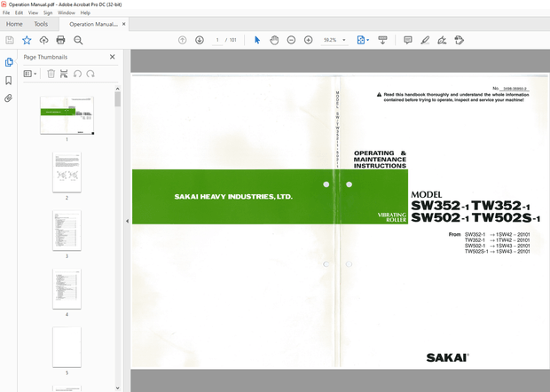Open Attachments paperclip panel

pyautogui.click(x=9, y=98)
